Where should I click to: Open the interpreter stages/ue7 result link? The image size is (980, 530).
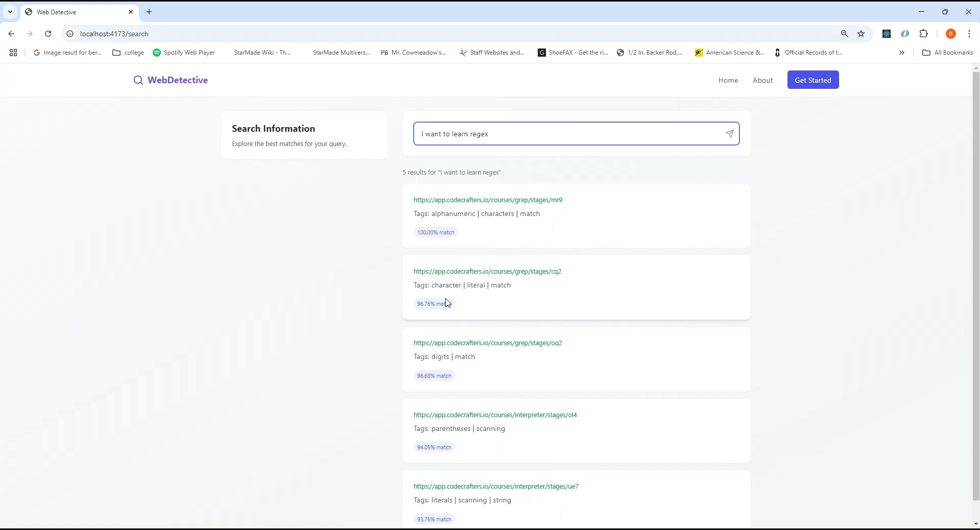point(496,486)
